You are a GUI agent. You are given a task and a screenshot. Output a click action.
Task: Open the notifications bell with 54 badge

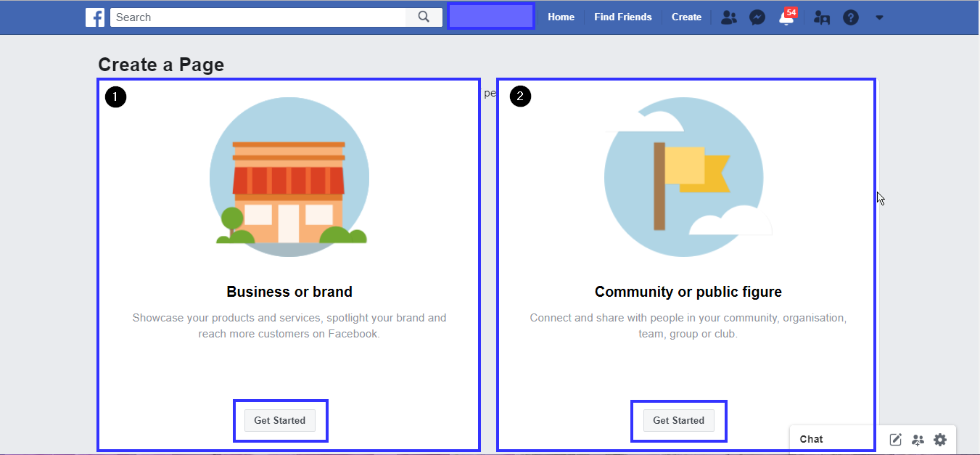[x=786, y=18]
